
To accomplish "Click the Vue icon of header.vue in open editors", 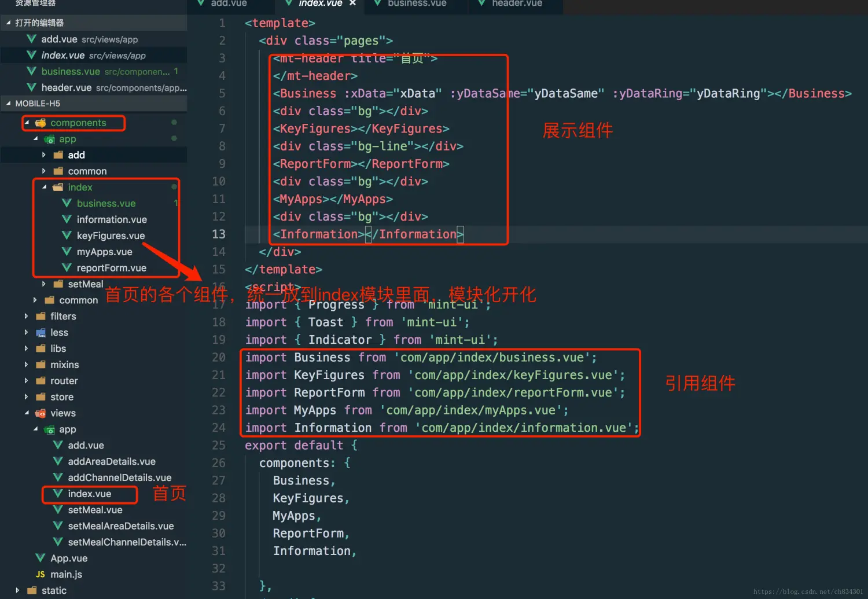I will [32, 87].
